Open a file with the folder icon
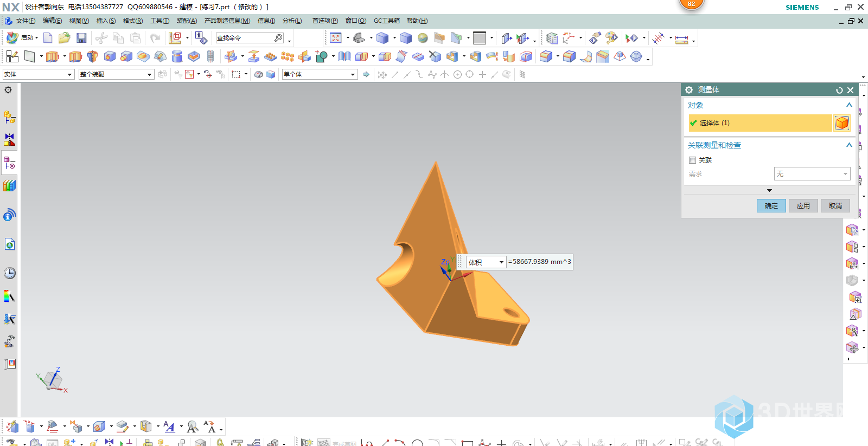Screen dimensions: 868x446 pos(65,38)
